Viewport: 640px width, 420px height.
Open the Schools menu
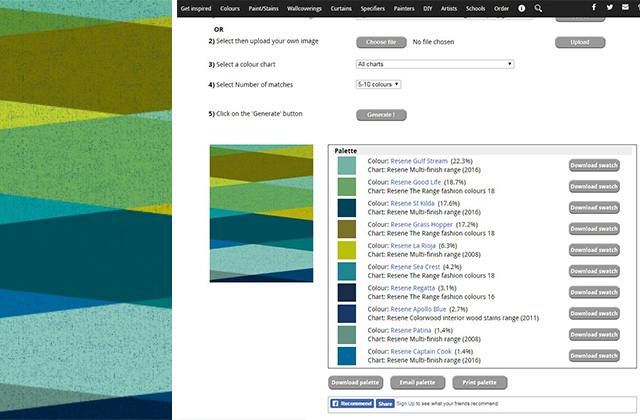click(x=476, y=9)
